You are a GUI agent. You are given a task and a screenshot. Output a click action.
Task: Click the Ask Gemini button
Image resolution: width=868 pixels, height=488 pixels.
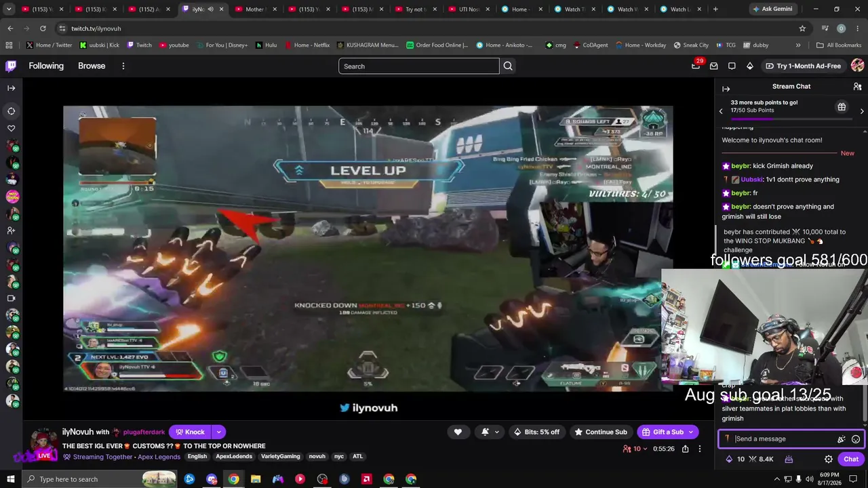(x=772, y=9)
